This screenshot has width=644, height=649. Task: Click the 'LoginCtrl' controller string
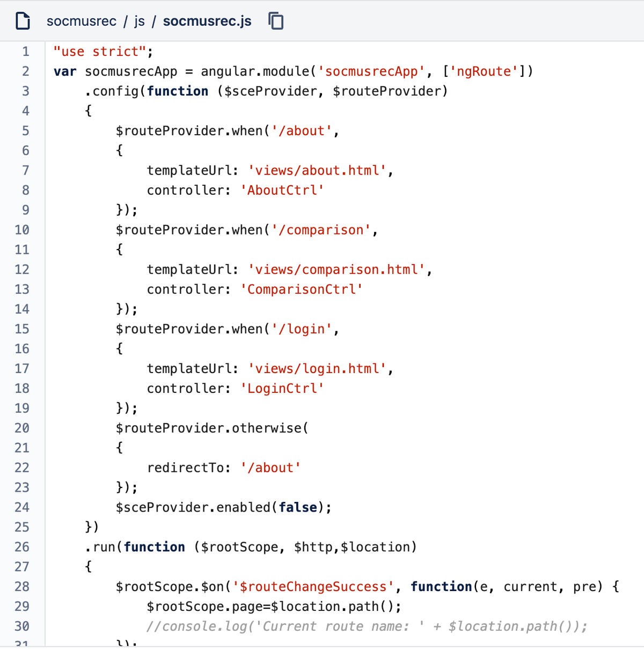282,388
